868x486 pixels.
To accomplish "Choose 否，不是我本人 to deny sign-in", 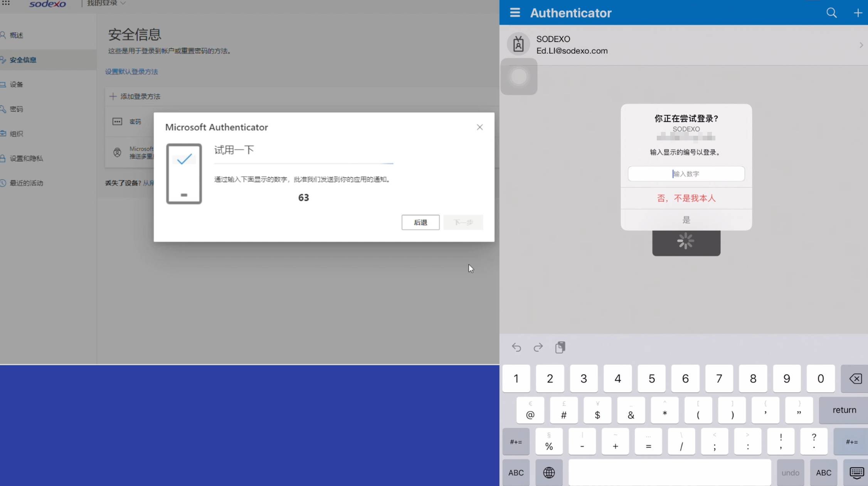I will pyautogui.click(x=686, y=198).
